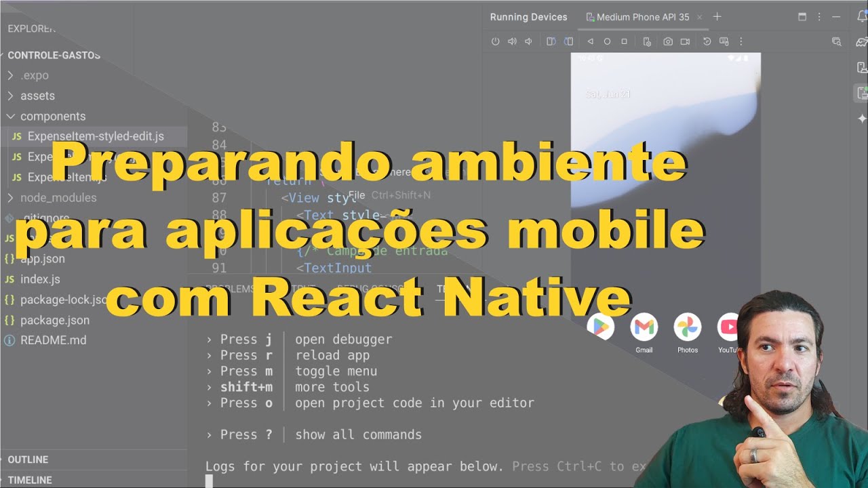
Task: Open the emulator toolbar three-dot overflow menu
Action: tap(741, 41)
